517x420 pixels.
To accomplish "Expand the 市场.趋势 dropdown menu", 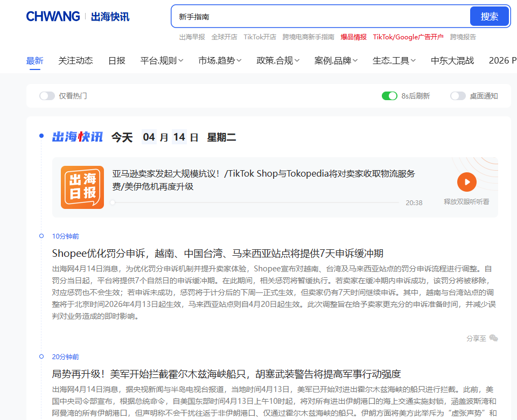I will 220,61.
